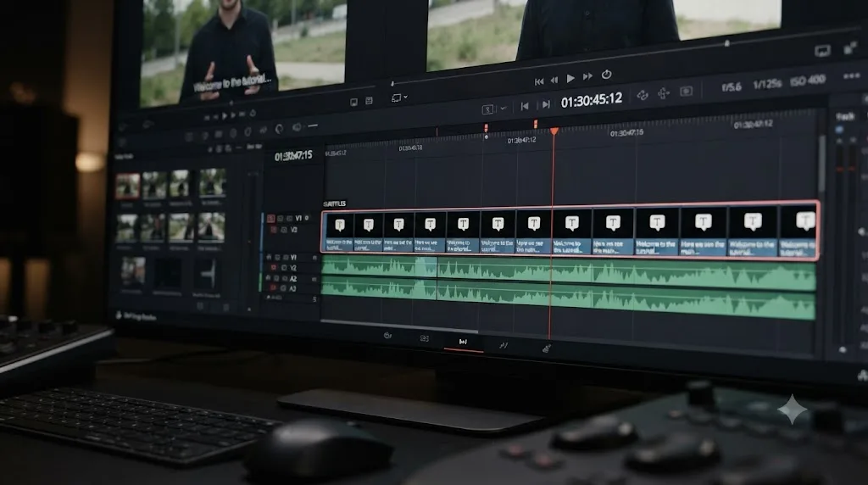The width and height of the screenshot is (868, 485).
Task: Select the upper green audio waveform clip
Action: coord(568,272)
